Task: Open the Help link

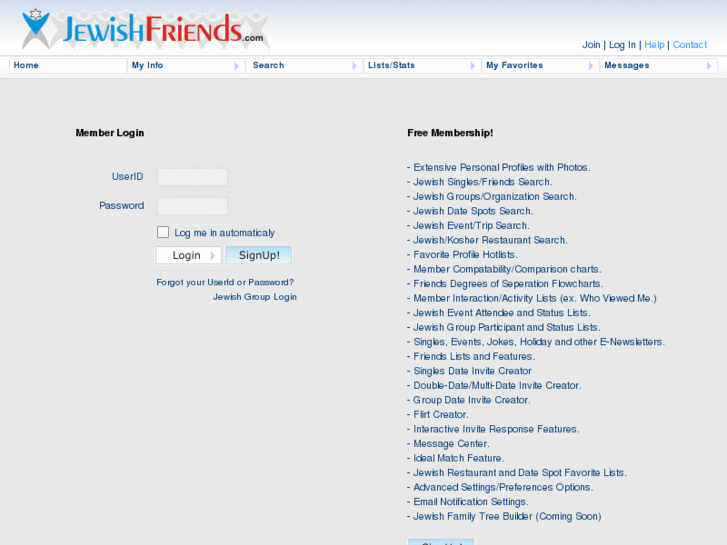Action: pyautogui.click(x=654, y=45)
